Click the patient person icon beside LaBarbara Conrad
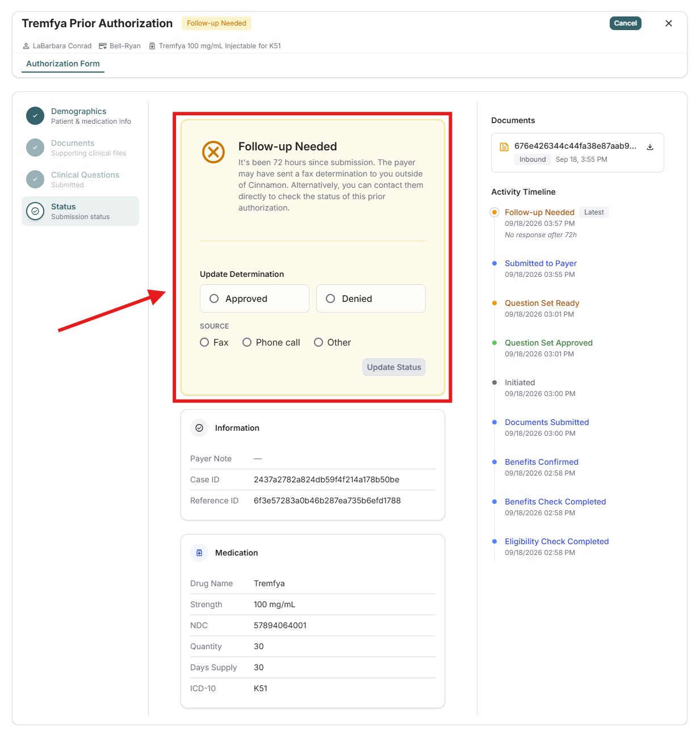 point(26,46)
